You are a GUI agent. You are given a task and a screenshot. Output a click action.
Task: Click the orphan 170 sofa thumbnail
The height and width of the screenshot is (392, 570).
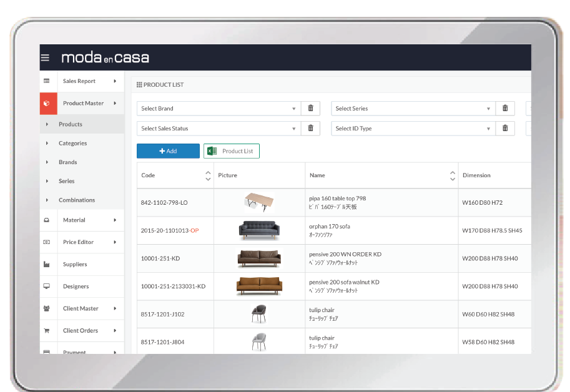[x=259, y=230]
